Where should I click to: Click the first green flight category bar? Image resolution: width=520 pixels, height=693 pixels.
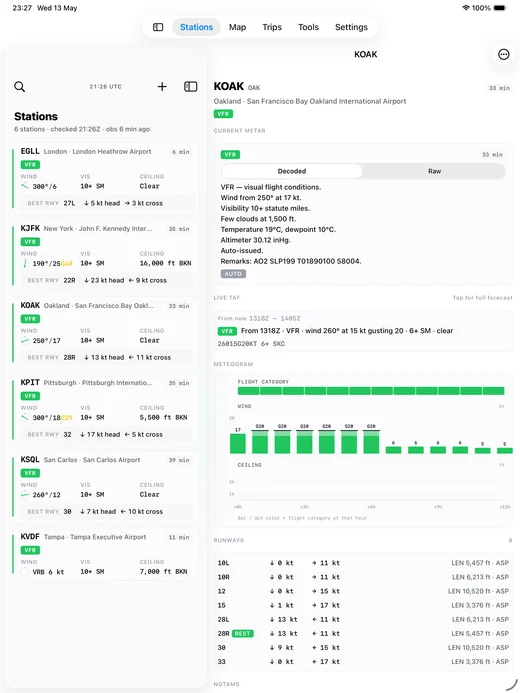pyautogui.click(x=248, y=391)
